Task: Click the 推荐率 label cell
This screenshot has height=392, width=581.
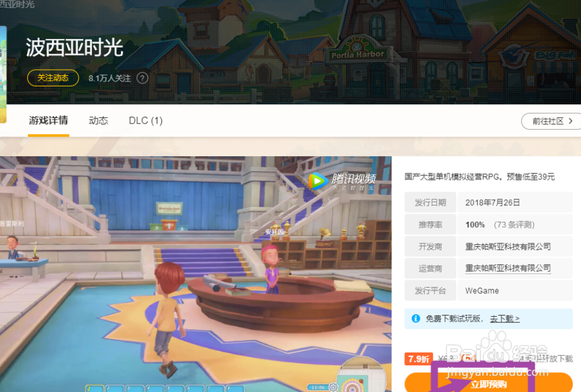Action: tap(430, 225)
